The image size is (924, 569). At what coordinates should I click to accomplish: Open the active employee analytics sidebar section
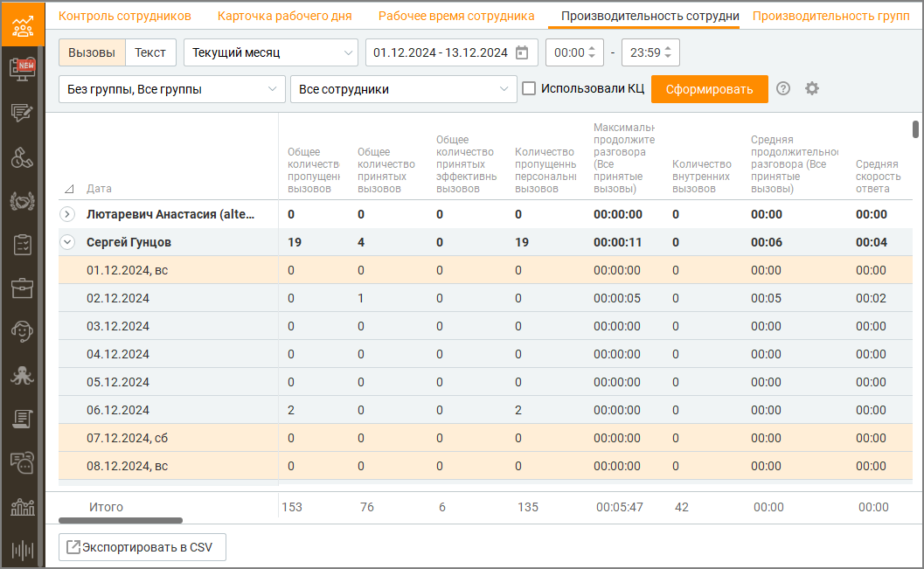pos(23,24)
